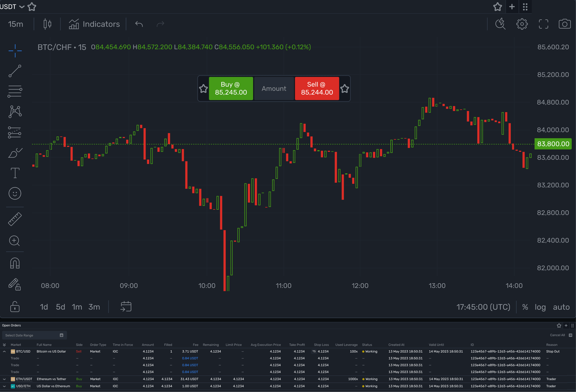Toggle auto scaling of the chart

click(x=561, y=307)
